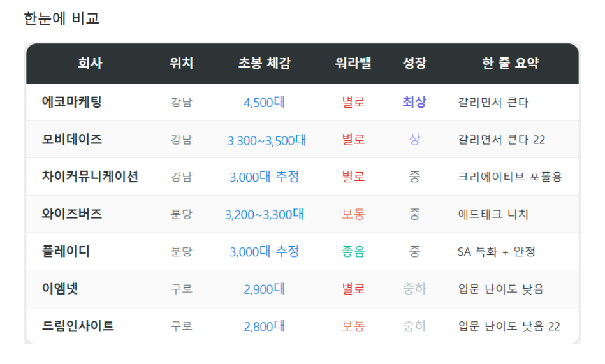Image resolution: width=605 pixels, height=364 pixels.
Task: Click growth '중하' in the 드림인사이트 row
Action: click(414, 326)
